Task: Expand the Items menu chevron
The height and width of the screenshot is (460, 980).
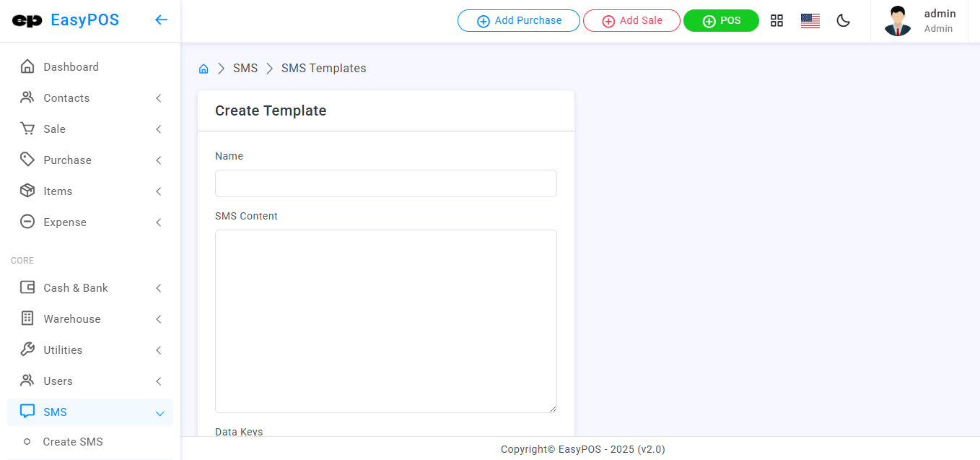Action: tap(159, 191)
